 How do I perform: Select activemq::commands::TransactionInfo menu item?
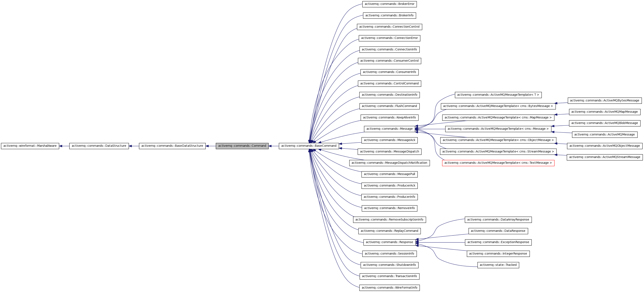click(390, 276)
